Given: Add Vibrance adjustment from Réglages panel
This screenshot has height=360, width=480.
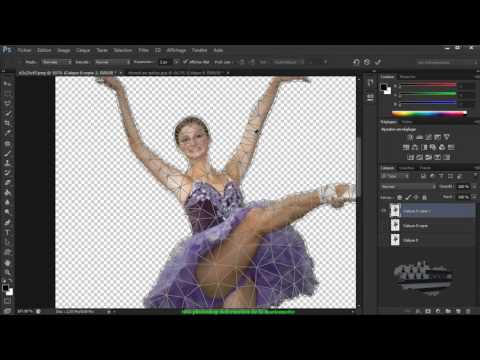Looking at the screenshot, I should click(447, 137).
